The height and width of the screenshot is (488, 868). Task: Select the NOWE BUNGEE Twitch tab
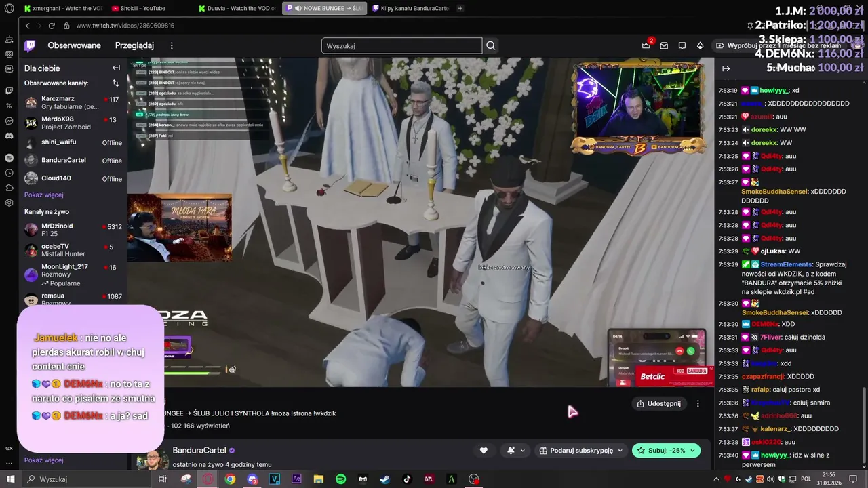point(325,8)
